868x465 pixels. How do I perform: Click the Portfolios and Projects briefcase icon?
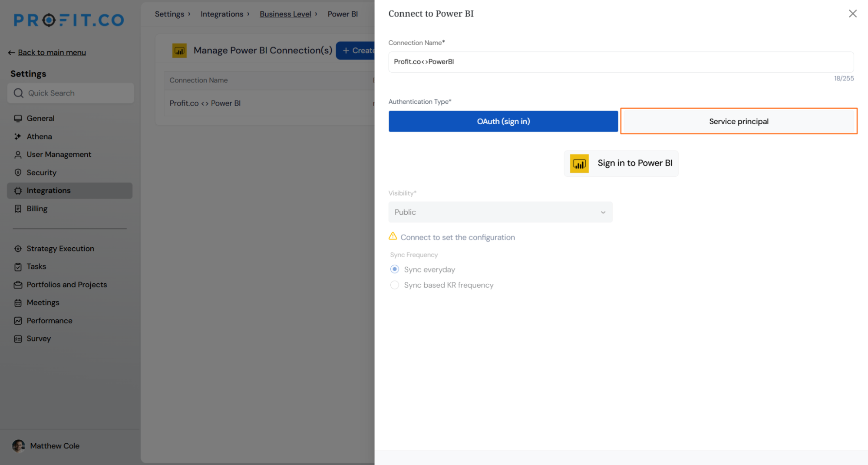click(x=18, y=285)
